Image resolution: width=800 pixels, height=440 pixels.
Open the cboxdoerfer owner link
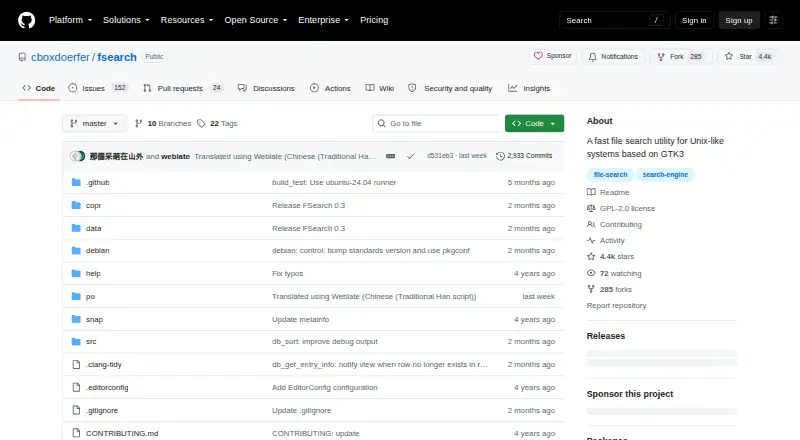click(x=60, y=57)
